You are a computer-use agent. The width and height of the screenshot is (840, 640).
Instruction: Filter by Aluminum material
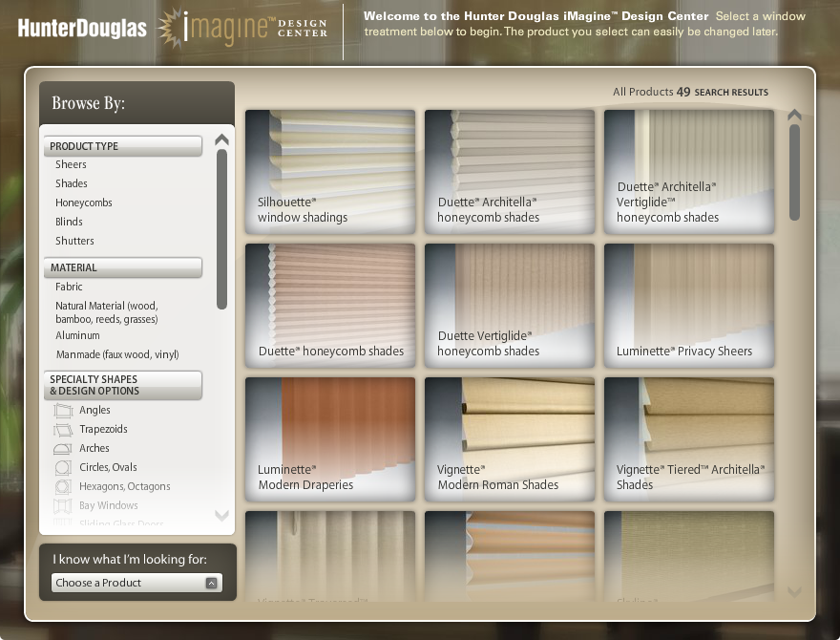(77, 335)
